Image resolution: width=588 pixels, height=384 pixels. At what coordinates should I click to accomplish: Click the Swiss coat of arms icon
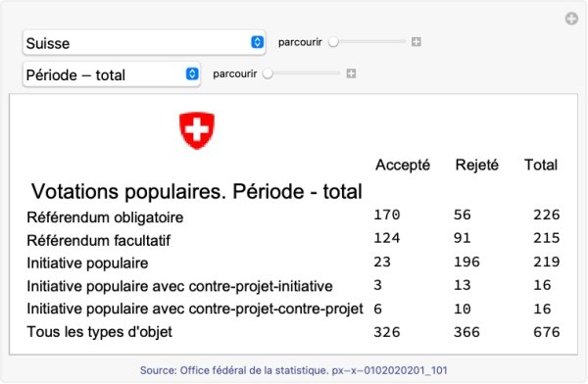coord(197,130)
